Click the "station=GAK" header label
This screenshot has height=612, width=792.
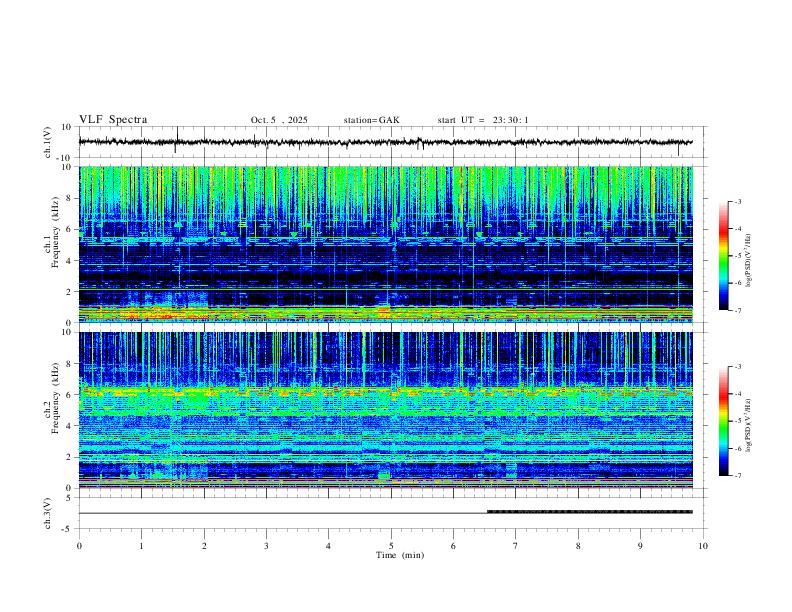tap(371, 120)
